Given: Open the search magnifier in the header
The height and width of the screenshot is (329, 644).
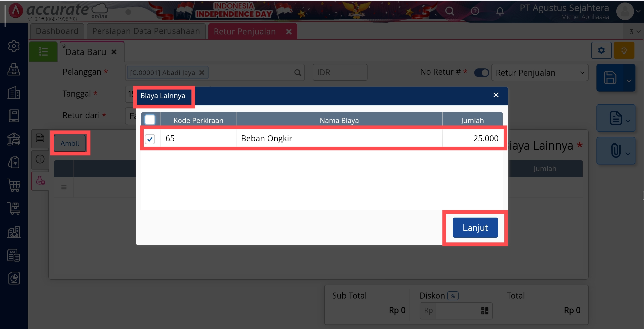Looking at the screenshot, I should click(x=450, y=11).
